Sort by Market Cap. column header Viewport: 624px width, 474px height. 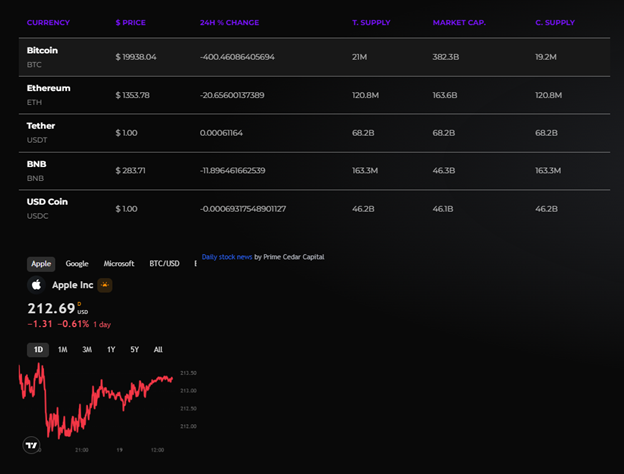[x=459, y=22]
